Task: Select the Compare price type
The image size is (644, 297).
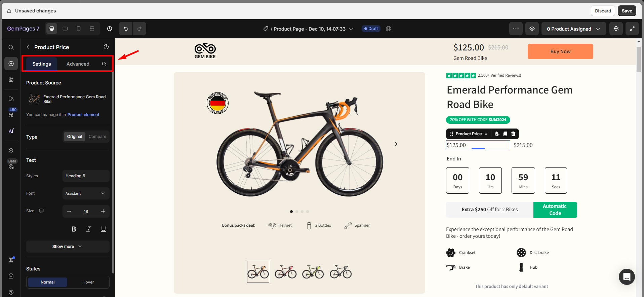Action: click(x=97, y=137)
